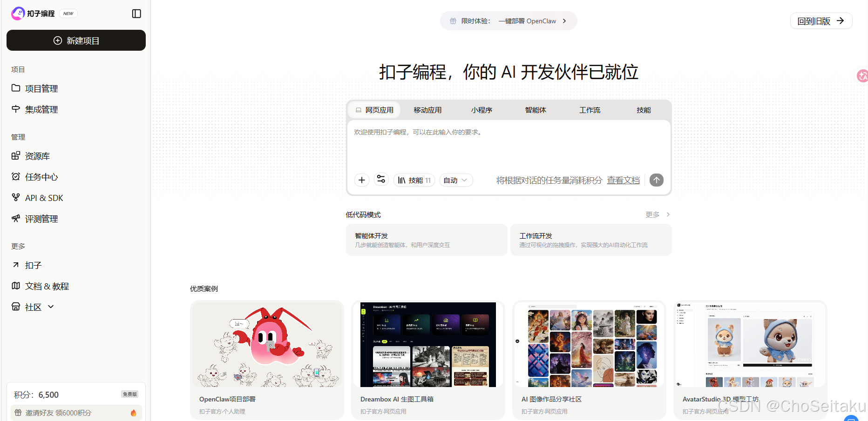
Task: Click the gift icon in top promo banner
Action: (453, 21)
